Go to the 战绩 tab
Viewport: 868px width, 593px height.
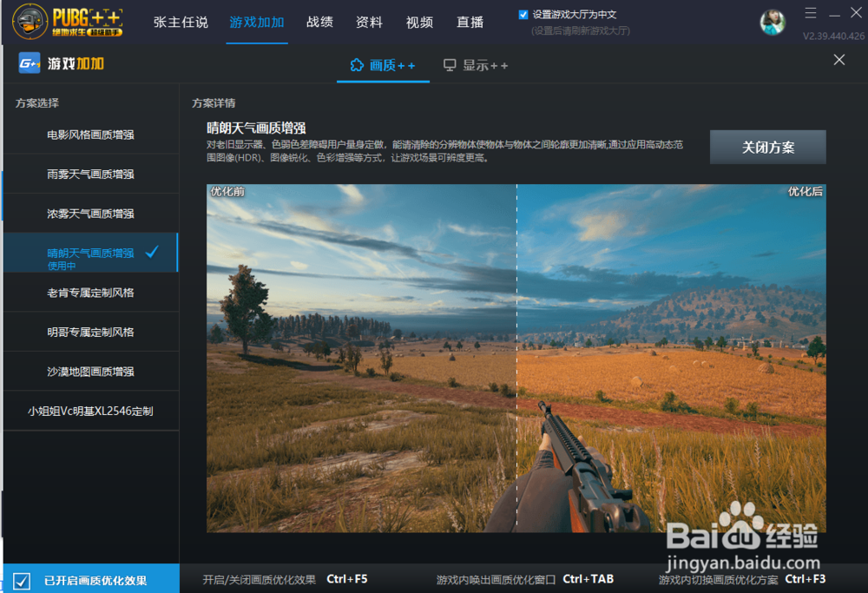[x=320, y=23]
